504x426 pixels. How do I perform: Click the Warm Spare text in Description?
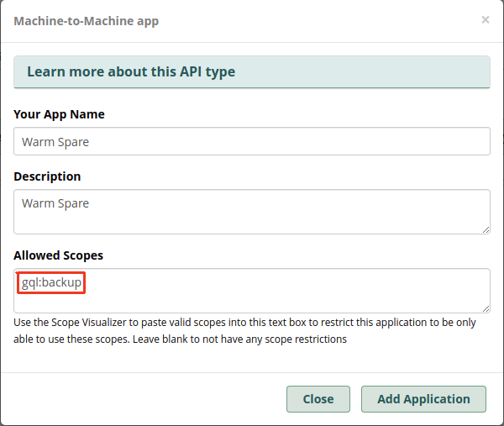pos(55,203)
